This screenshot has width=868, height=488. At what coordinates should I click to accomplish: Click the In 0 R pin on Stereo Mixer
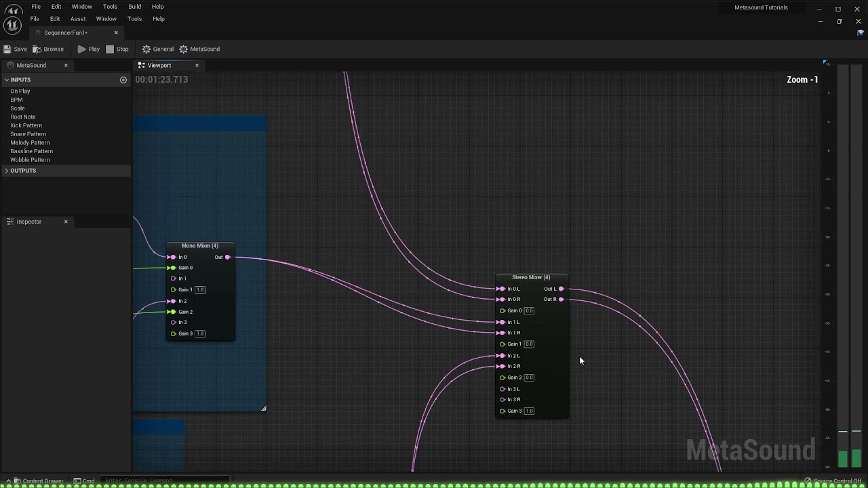(502, 300)
